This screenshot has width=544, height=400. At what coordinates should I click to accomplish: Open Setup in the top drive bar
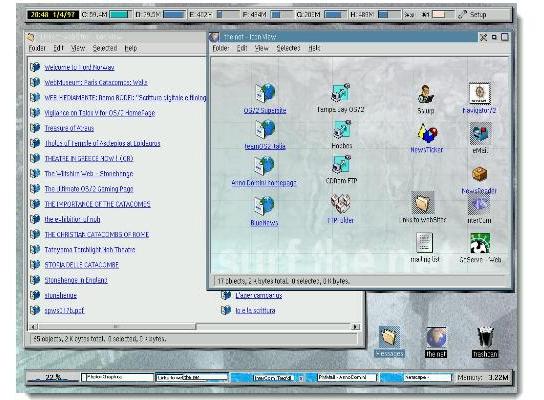pyautogui.click(x=478, y=15)
